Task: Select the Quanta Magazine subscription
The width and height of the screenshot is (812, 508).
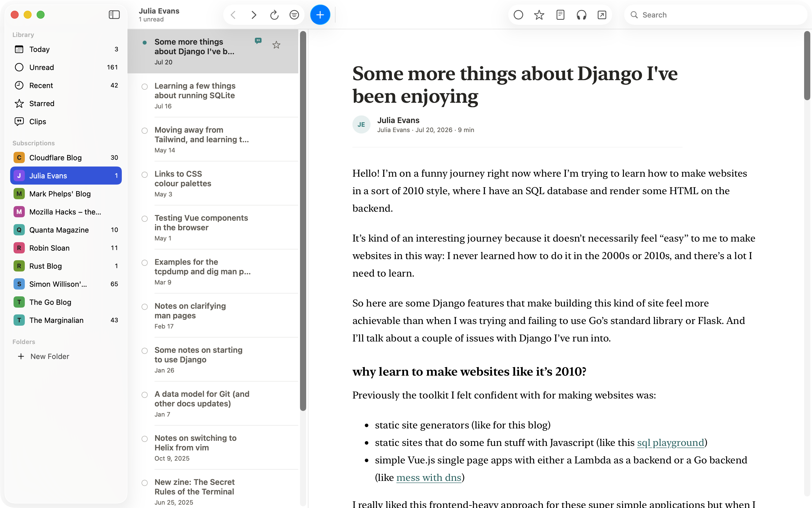Action: pos(66,230)
